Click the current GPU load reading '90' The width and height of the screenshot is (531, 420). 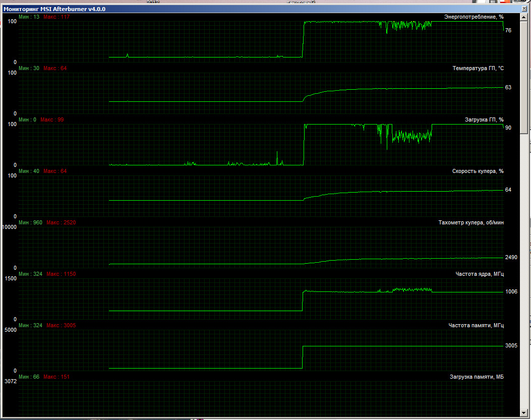click(508, 128)
